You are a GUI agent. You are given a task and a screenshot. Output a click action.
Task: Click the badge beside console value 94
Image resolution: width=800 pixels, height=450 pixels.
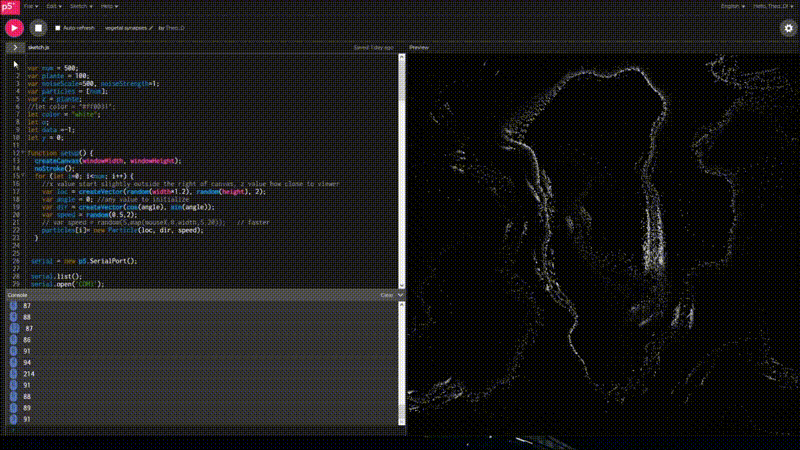[14, 362]
